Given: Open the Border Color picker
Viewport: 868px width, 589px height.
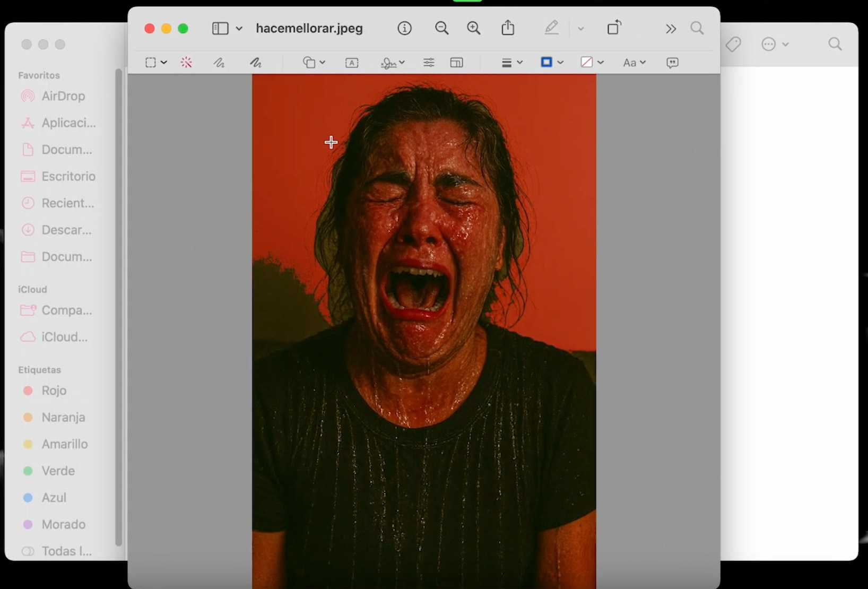Looking at the screenshot, I should 552,63.
